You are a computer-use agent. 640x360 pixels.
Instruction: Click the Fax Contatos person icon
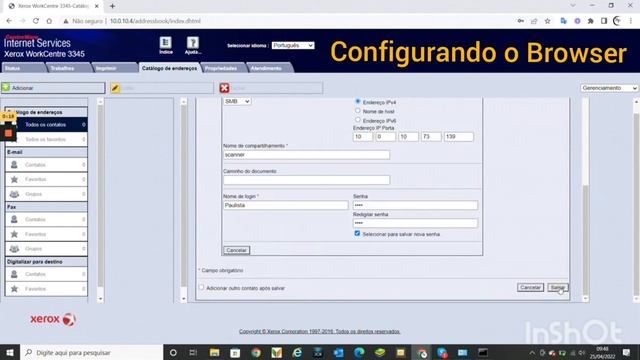[14, 219]
